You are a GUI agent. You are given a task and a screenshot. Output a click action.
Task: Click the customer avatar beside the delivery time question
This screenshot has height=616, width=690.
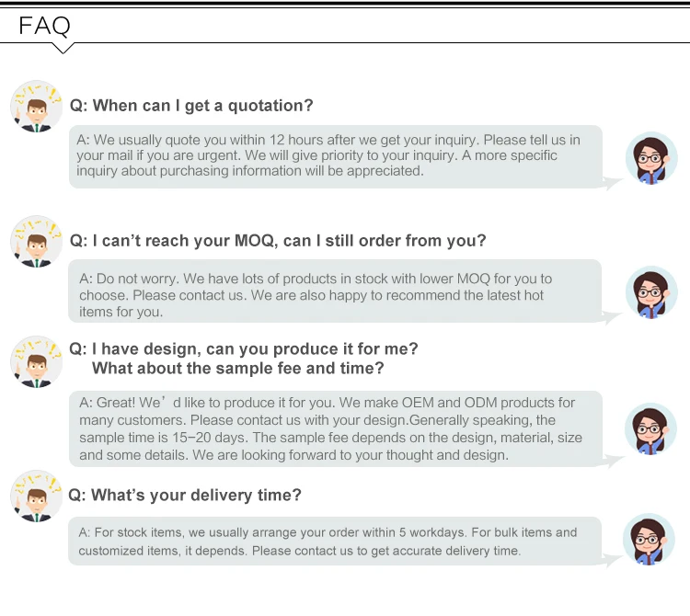[x=36, y=496]
